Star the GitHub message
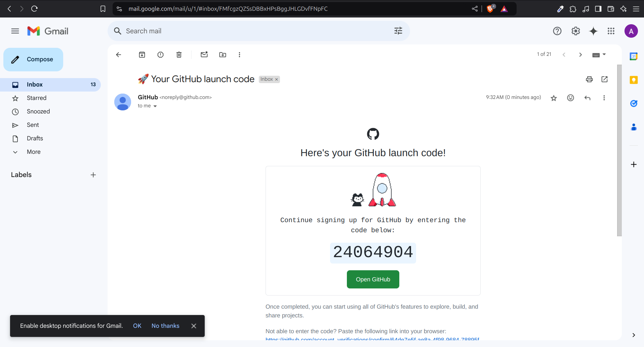This screenshot has height=347, width=644. pos(554,98)
